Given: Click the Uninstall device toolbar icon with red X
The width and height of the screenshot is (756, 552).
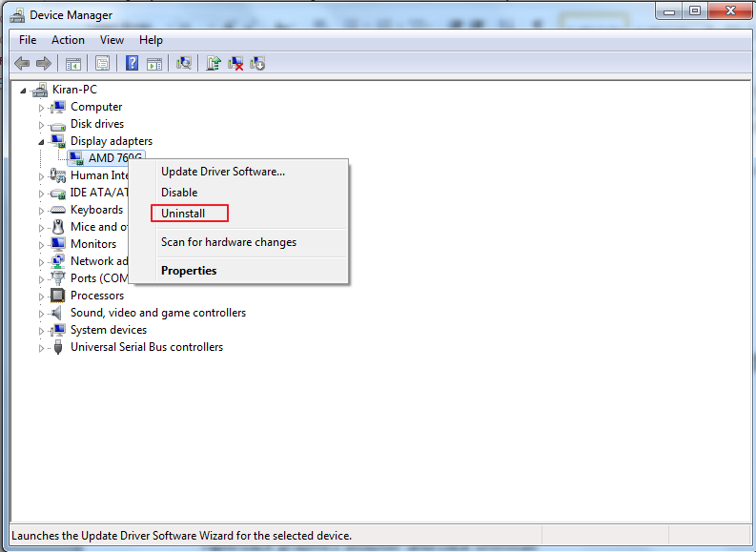Looking at the screenshot, I should (235, 63).
